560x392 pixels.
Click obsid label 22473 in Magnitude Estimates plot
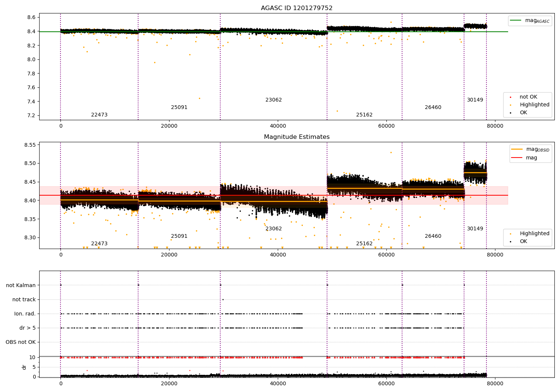(99, 244)
